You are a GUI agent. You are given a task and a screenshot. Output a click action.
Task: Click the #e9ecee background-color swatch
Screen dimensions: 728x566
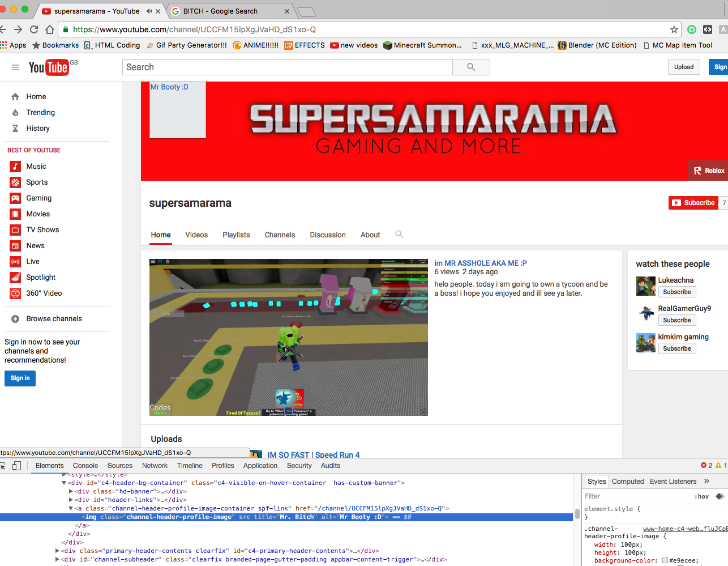point(665,561)
